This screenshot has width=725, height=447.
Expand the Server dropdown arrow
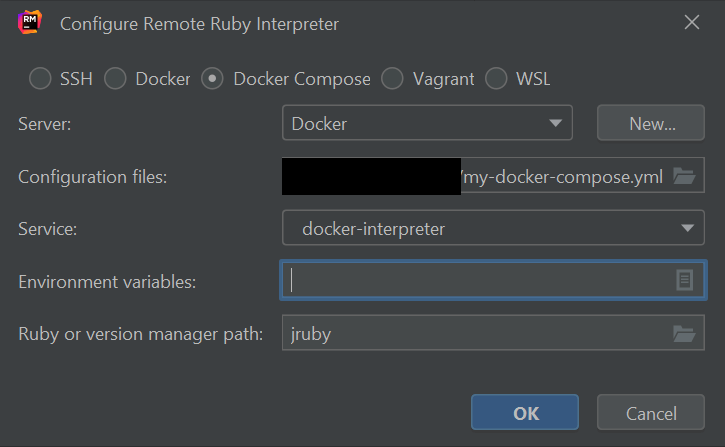(x=556, y=124)
